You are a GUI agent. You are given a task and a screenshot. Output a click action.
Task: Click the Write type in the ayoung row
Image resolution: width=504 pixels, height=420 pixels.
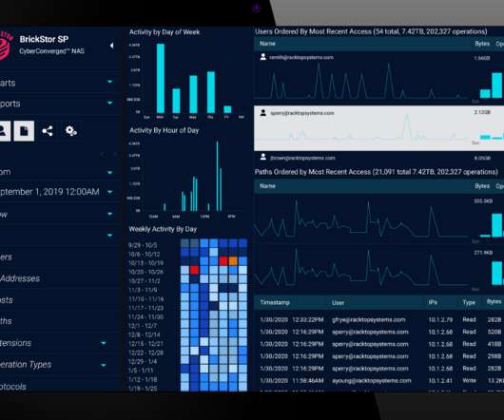point(469,380)
